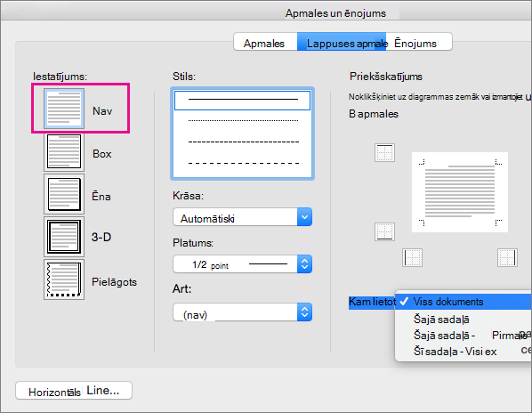Select the solid line style
The height and width of the screenshot is (413, 532).
pyautogui.click(x=242, y=100)
